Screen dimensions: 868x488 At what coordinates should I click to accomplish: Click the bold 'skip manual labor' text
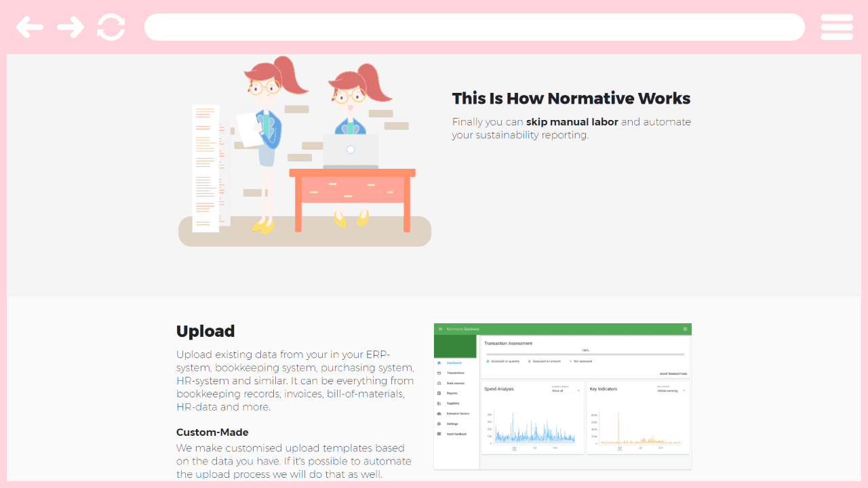point(572,122)
